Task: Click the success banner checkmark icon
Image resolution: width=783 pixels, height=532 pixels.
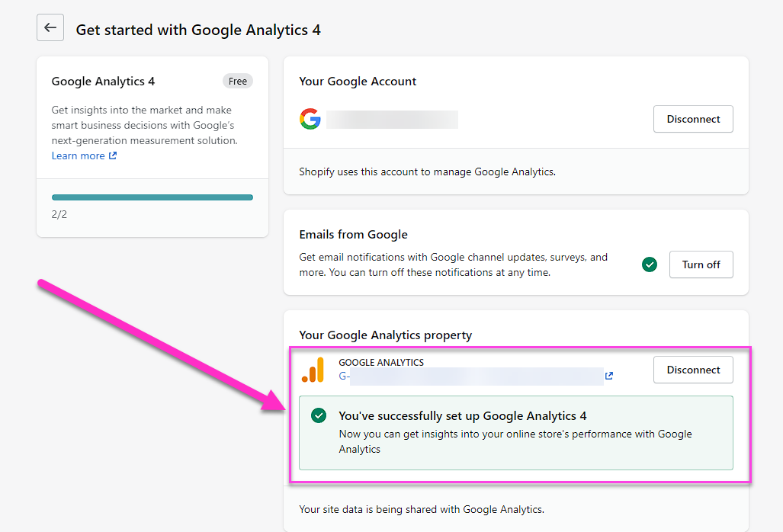Action: (319, 415)
